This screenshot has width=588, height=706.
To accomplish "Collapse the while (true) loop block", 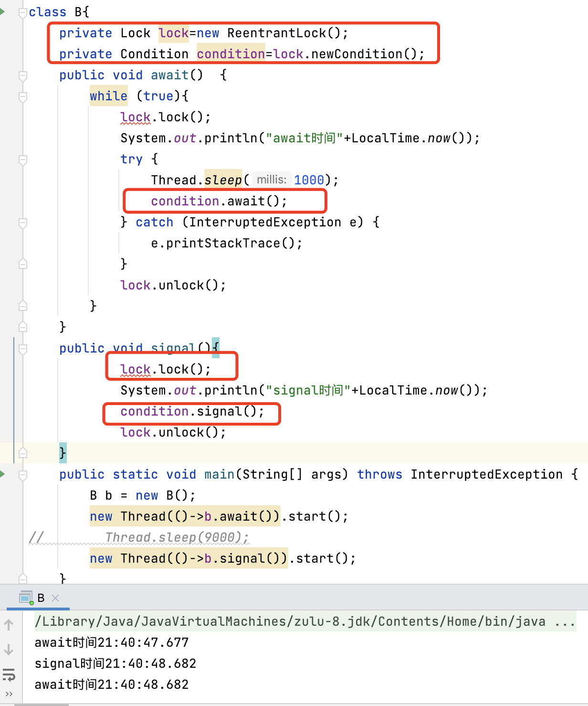I will (22, 96).
